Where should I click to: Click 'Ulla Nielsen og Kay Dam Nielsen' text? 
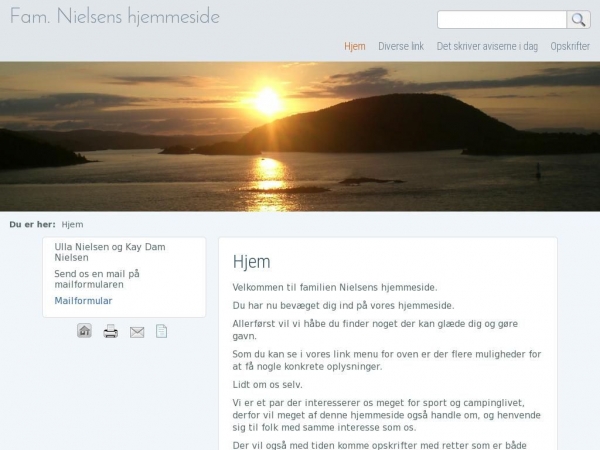pos(110,252)
